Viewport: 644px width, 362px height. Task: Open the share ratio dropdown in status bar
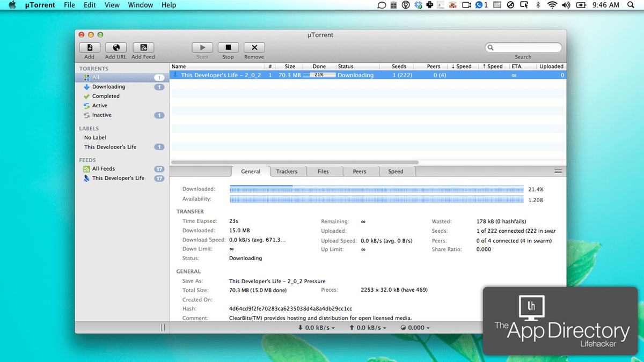tap(415, 327)
